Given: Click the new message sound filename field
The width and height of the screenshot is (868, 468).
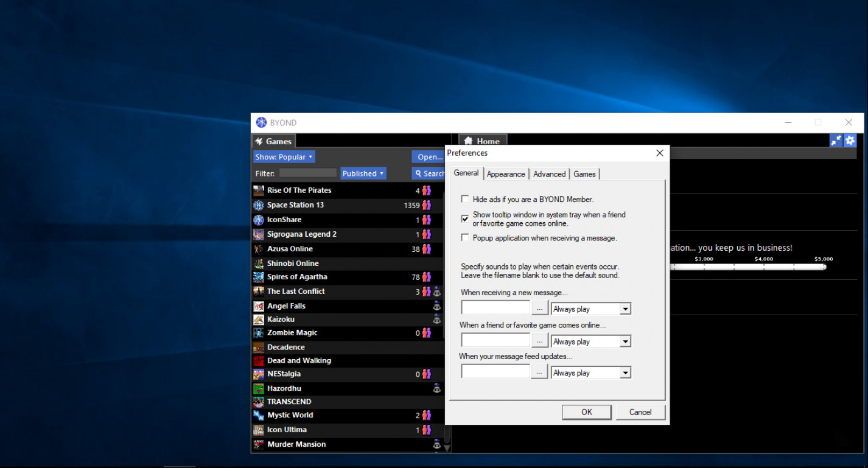Looking at the screenshot, I should click(x=496, y=309).
